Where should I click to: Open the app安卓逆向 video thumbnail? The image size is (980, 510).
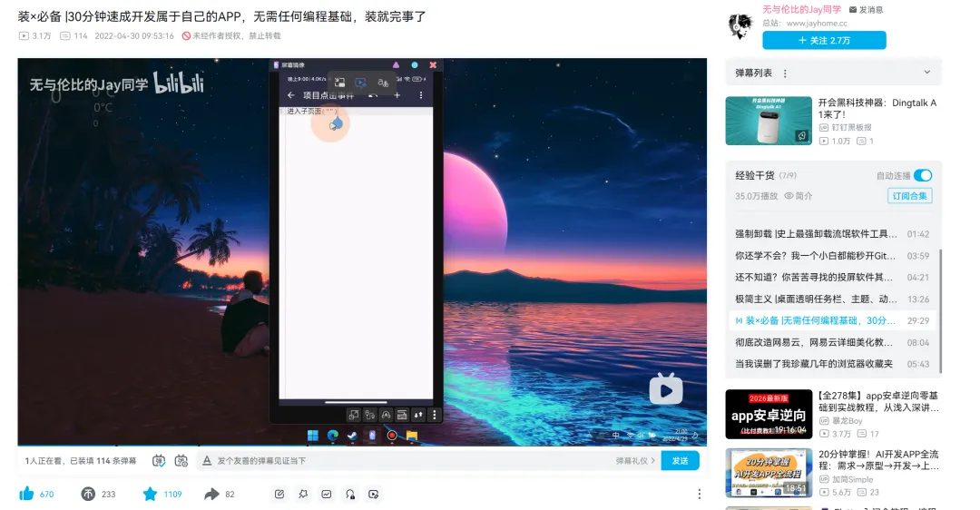769,414
